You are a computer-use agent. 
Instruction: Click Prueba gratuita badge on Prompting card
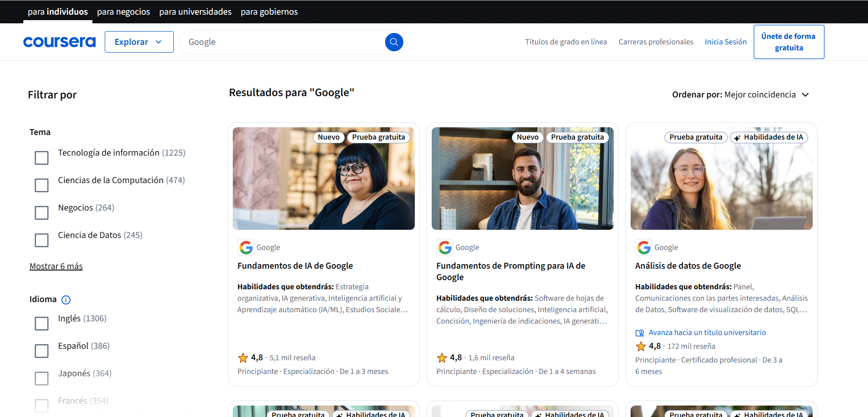pyautogui.click(x=577, y=137)
